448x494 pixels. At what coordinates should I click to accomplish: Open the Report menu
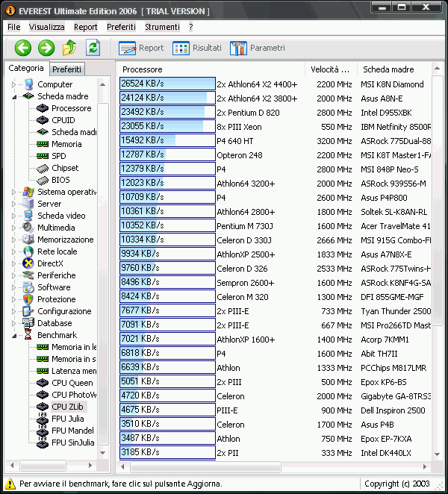(x=85, y=27)
